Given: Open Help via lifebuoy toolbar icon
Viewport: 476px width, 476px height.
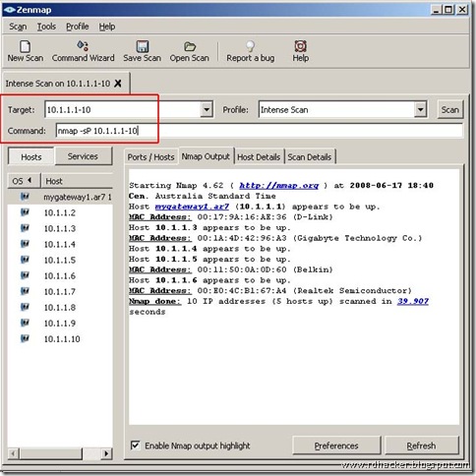Looking at the screenshot, I should pyautogui.click(x=300, y=46).
